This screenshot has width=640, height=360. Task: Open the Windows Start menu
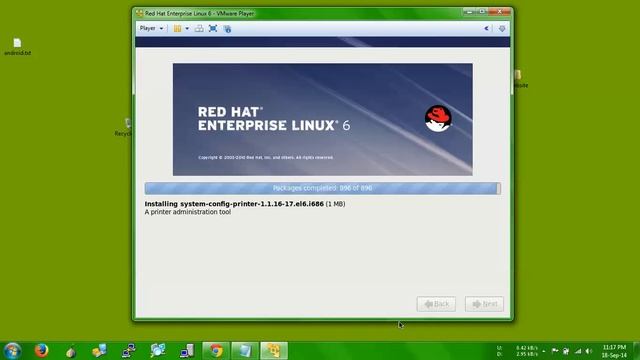[12, 351]
